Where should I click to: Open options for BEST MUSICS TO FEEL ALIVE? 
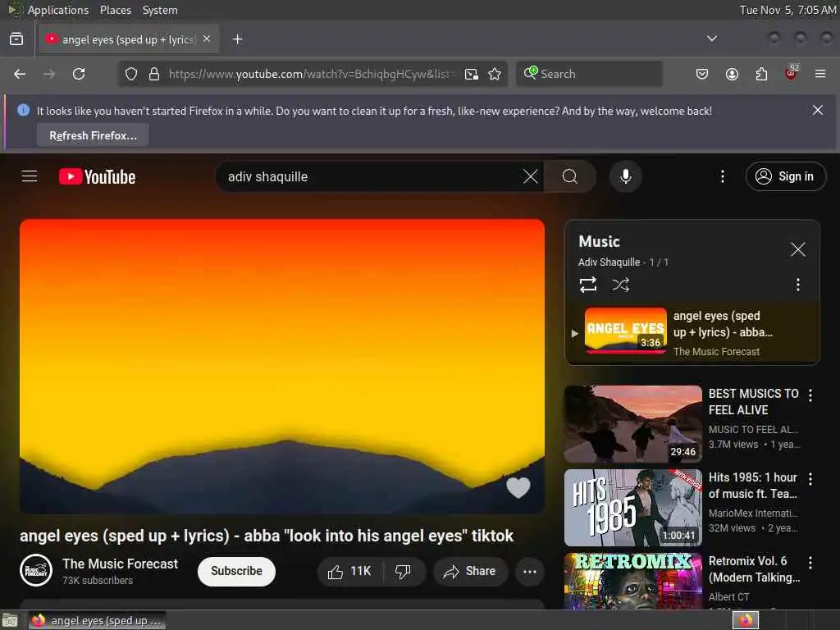(x=810, y=395)
